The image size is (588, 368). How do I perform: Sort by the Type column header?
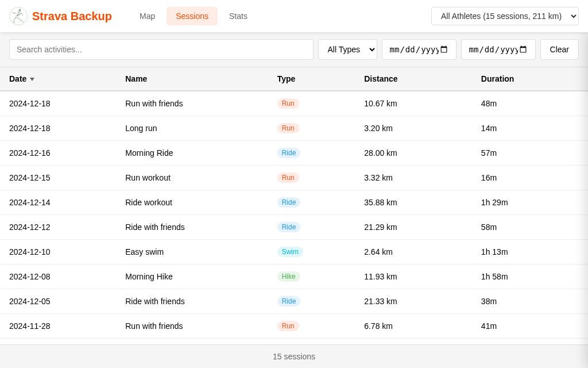coord(286,79)
